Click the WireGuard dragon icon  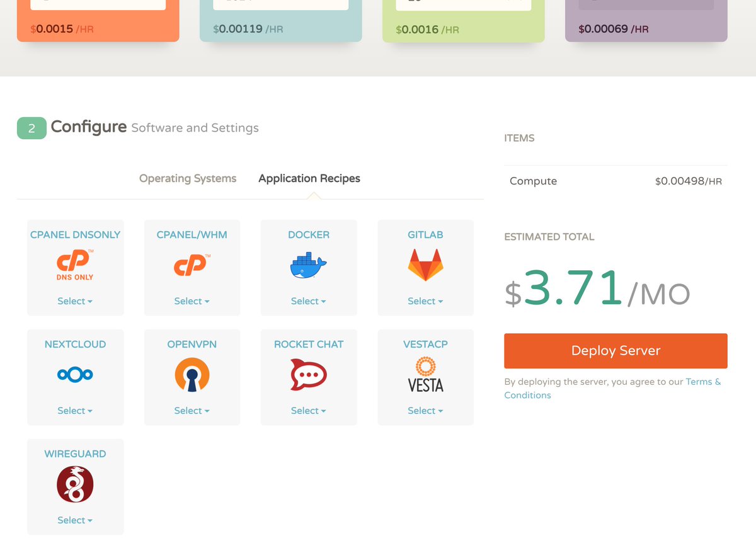(75, 484)
